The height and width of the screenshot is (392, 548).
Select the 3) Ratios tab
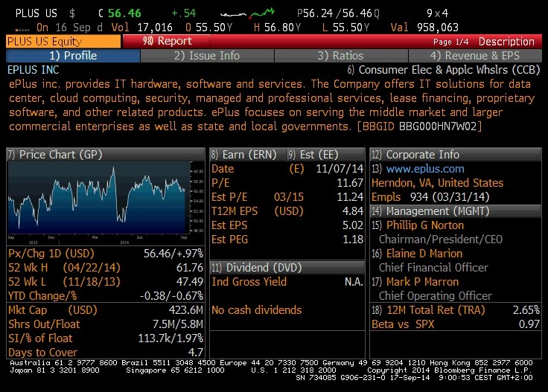tap(341, 56)
